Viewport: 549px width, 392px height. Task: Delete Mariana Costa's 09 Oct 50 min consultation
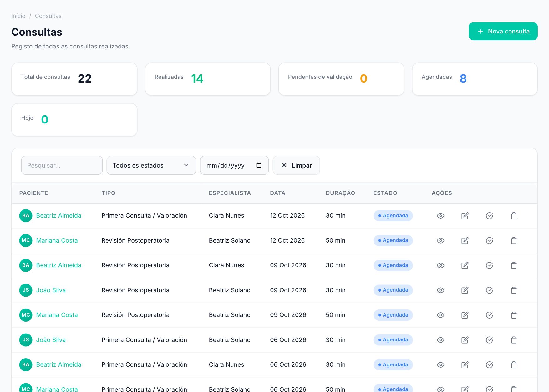514,315
